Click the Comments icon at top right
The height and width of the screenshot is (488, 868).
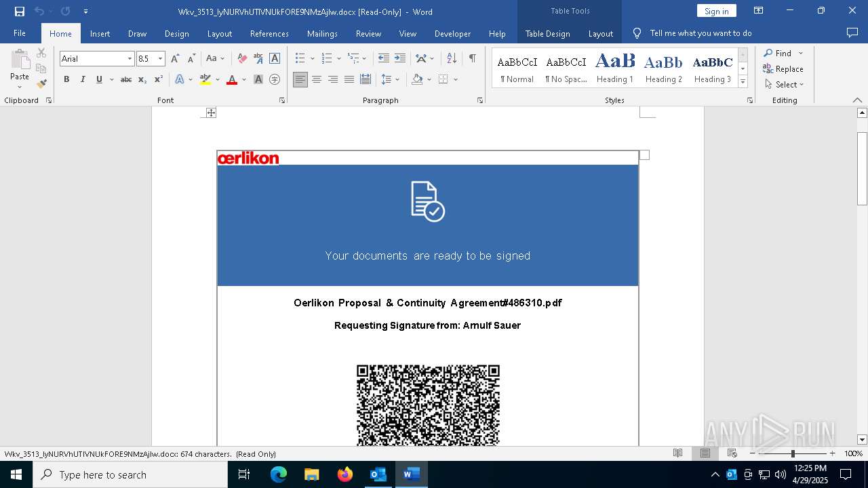pos(852,33)
